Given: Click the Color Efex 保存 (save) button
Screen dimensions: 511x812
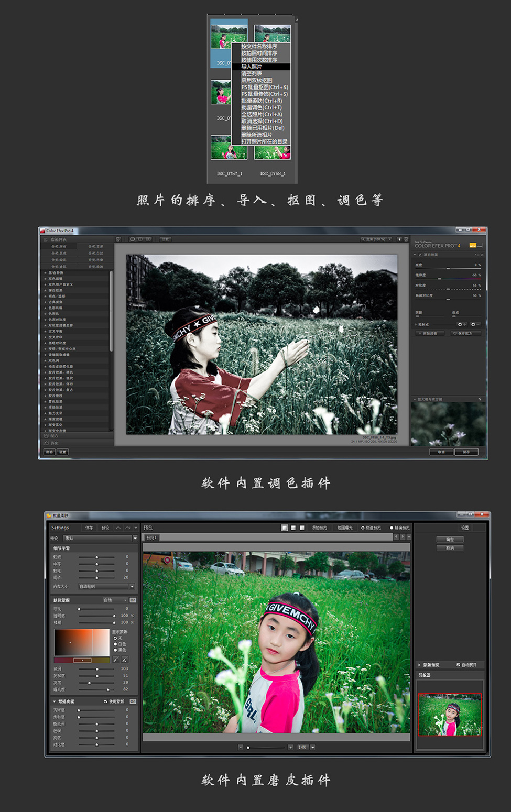Looking at the screenshot, I should [x=466, y=452].
